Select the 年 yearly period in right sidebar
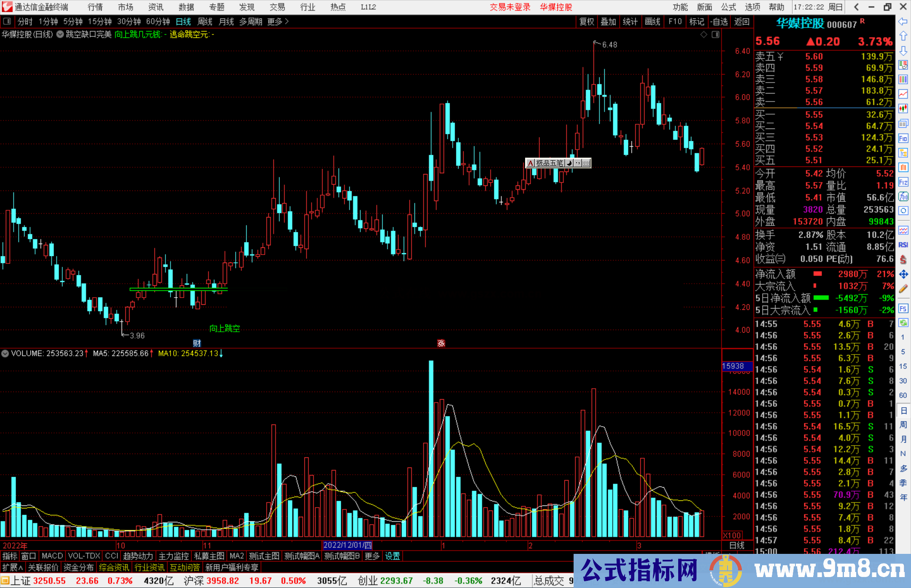 [903, 497]
